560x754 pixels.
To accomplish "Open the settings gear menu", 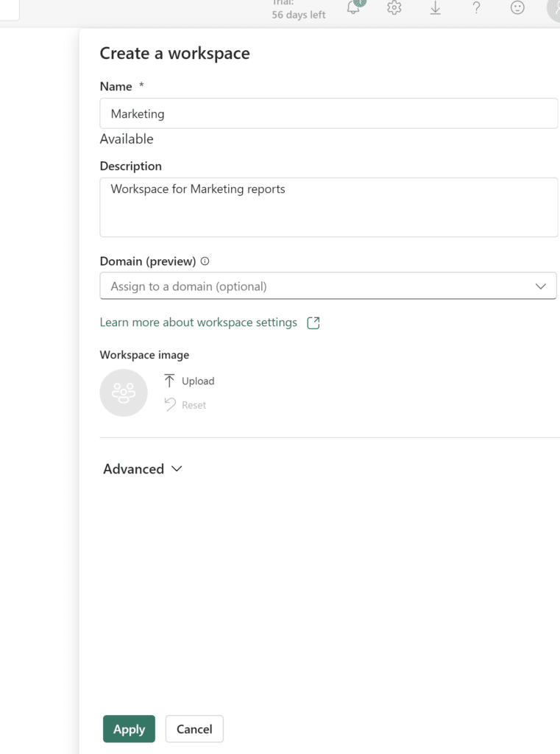I will 394,8.
